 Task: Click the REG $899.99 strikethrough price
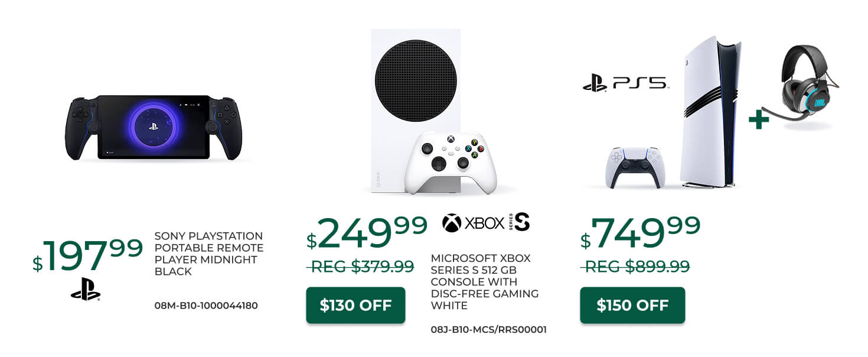(x=635, y=267)
